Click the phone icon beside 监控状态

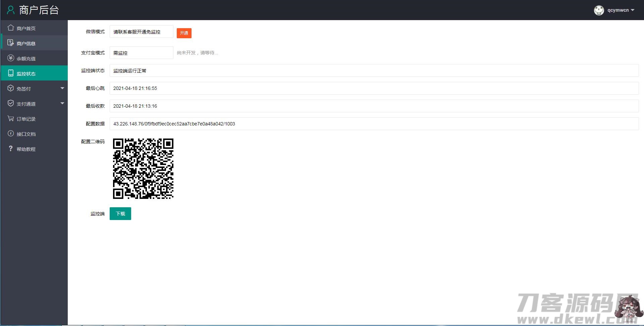click(11, 73)
